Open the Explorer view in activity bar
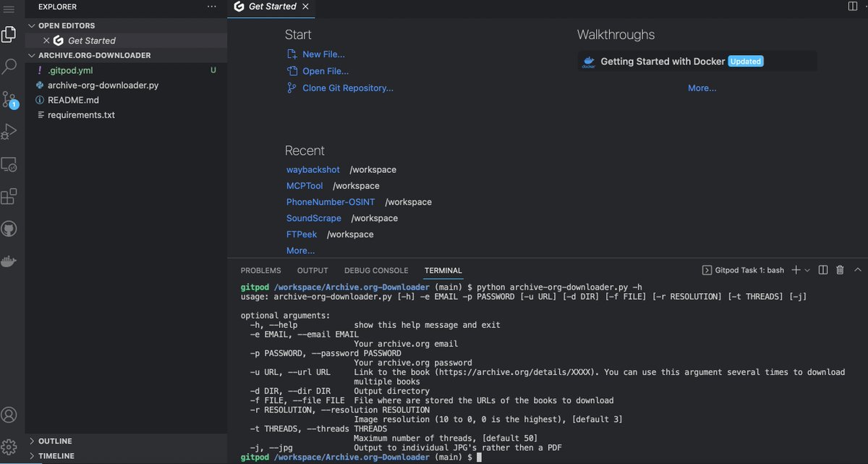Viewport: 868px width, 464px height. click(9, 34)
